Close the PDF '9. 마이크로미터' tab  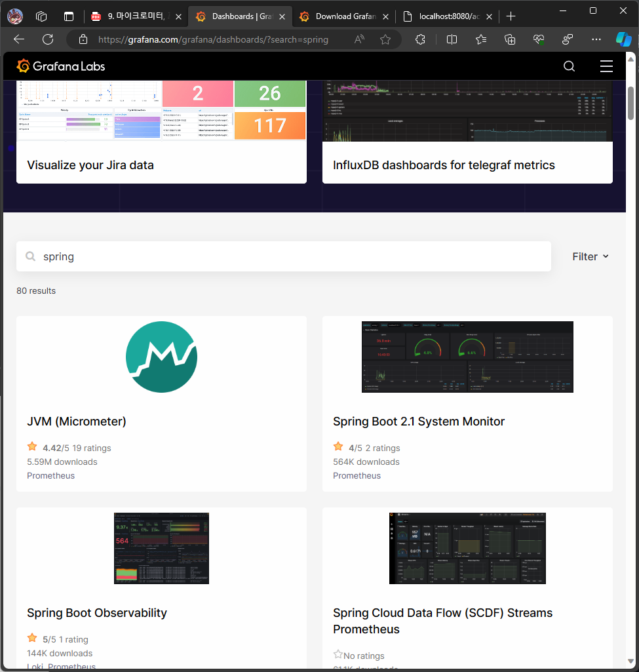point(179,16)
